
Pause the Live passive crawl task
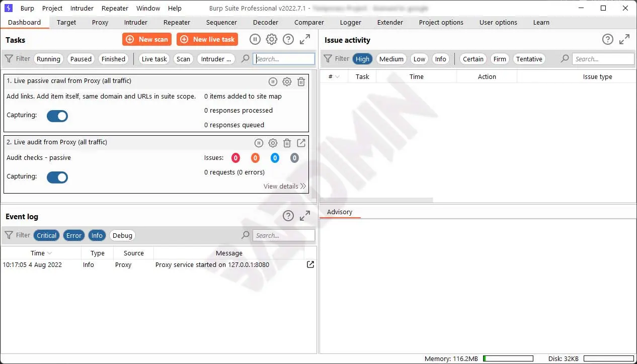pyautogui.click(x=273, y=81)
